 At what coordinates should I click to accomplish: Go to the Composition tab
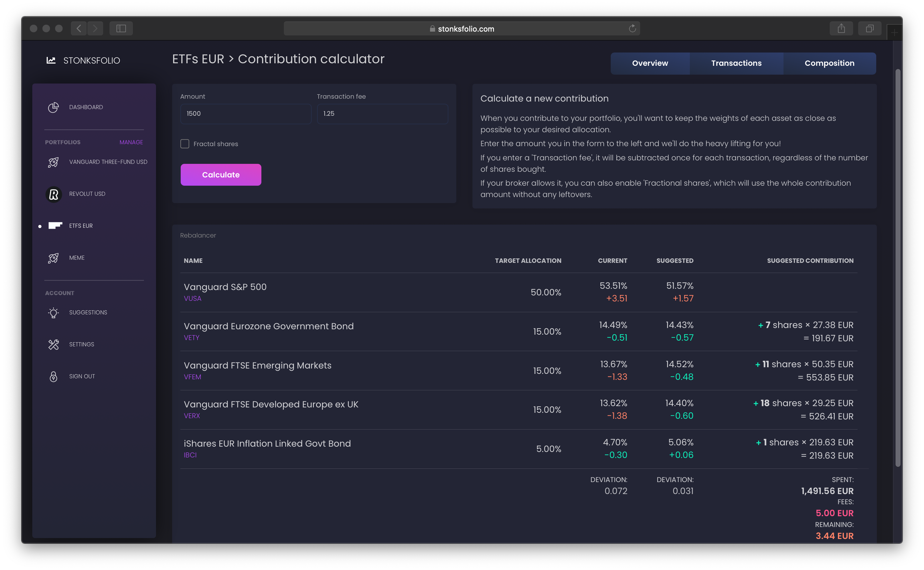click(829, 63)
